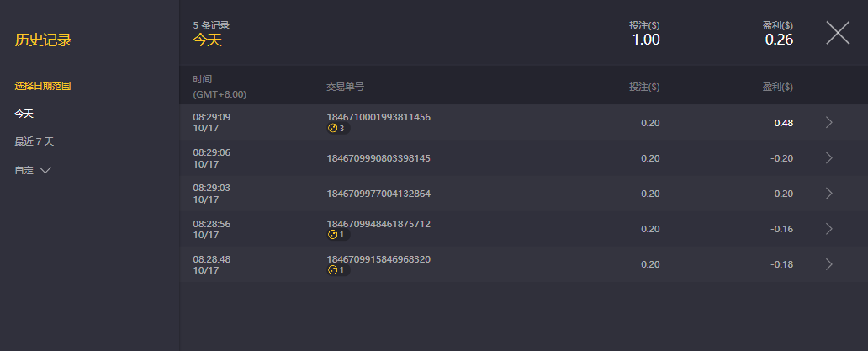This screenshot has height=351, width=868.
Task: Click the 交易单号 column header
Action: coord(345,87)
